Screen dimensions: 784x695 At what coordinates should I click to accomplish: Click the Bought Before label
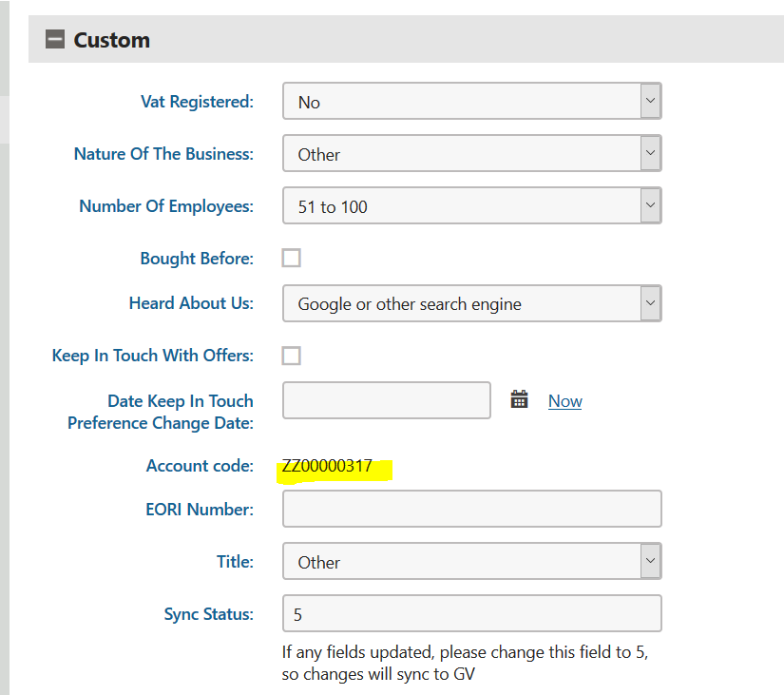(x=197, y=258)
